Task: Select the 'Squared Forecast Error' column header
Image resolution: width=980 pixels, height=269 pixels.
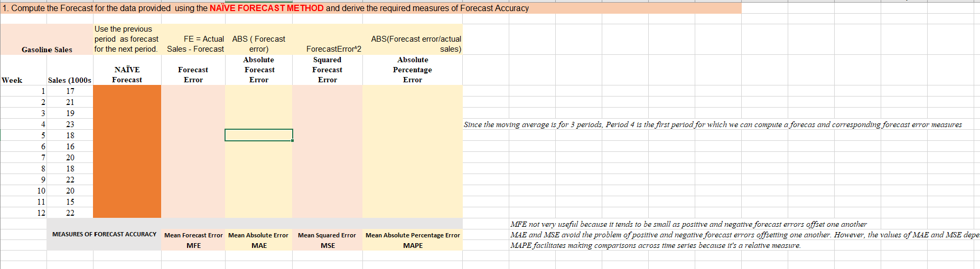Action: tap(328, 70)
